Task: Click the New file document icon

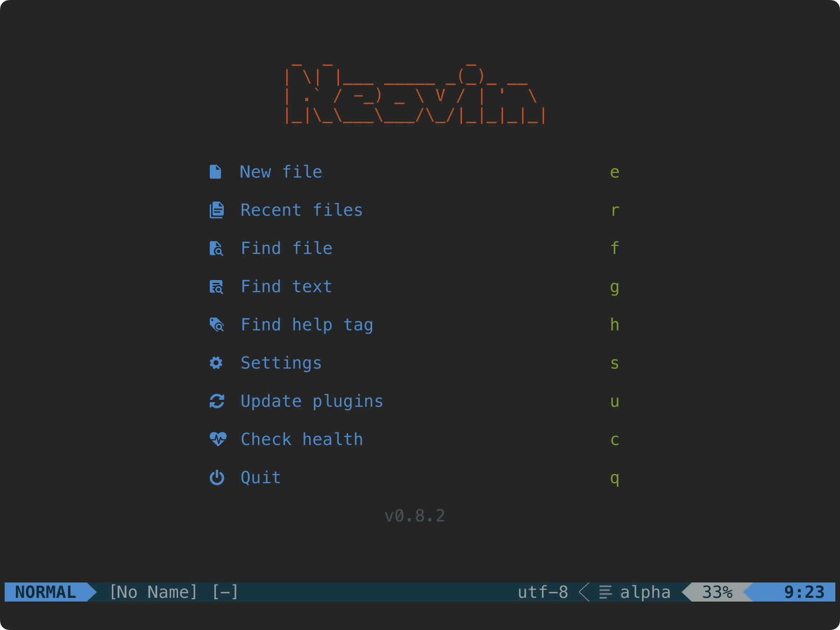Action: 217,172
